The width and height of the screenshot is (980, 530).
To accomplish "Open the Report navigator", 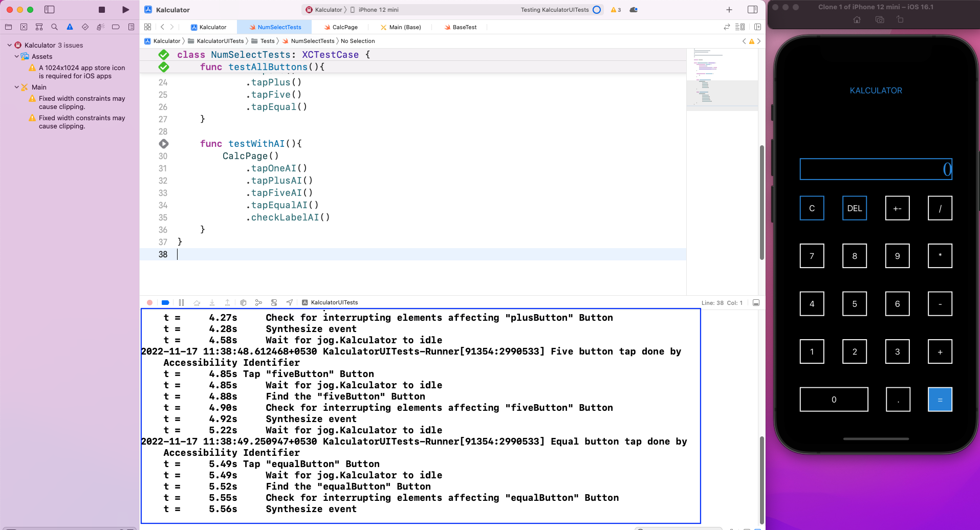I will (131, 27).
